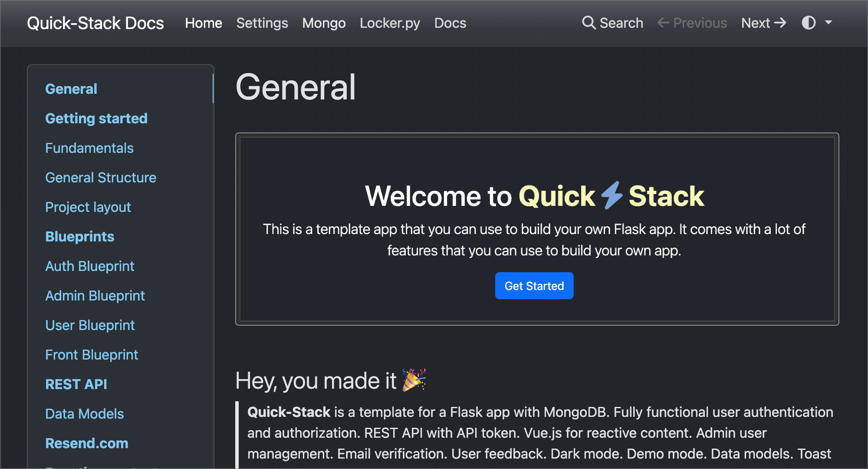Select Getting started in the sidebar
868x469 pixels.
click(x=96, y=119)
